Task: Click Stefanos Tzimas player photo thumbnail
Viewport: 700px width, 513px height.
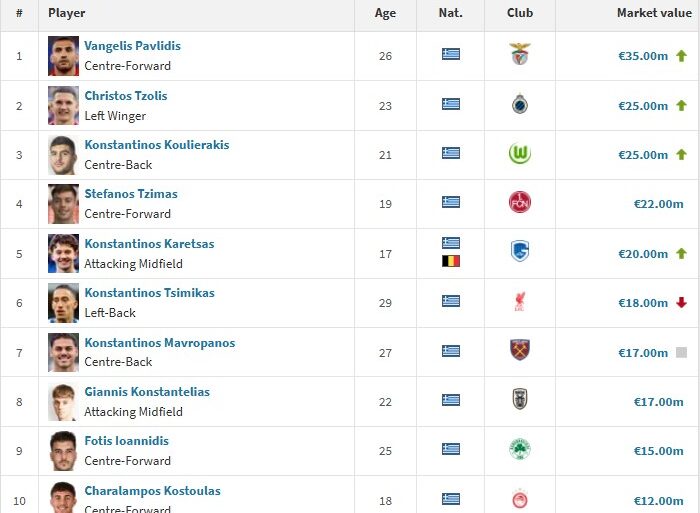Action: pyautogui.click(x=63, y=204)
